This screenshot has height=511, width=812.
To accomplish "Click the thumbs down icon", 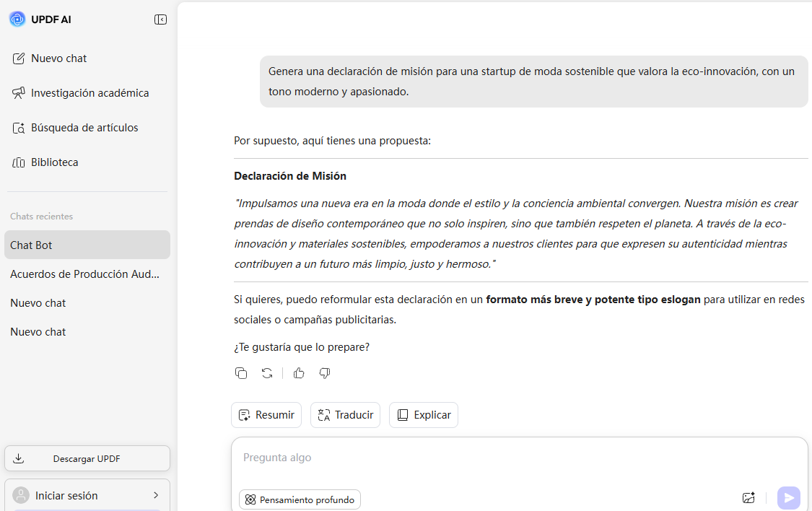I will [x=325, y=373].
